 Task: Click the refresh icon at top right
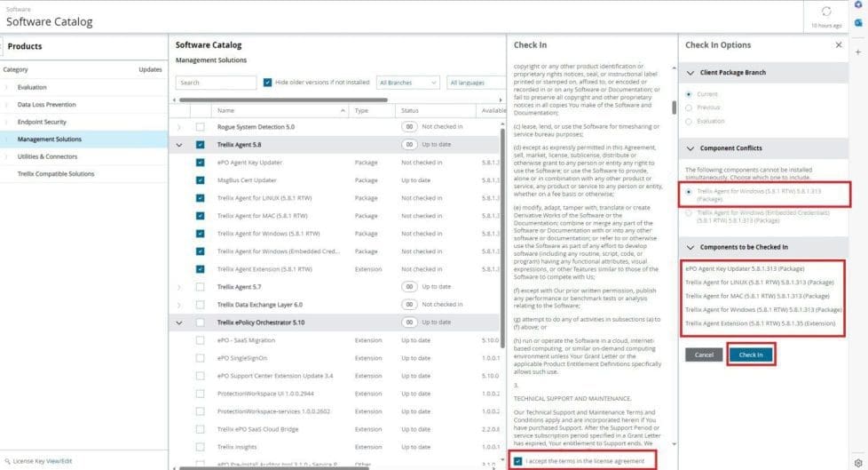click(826, 12)
